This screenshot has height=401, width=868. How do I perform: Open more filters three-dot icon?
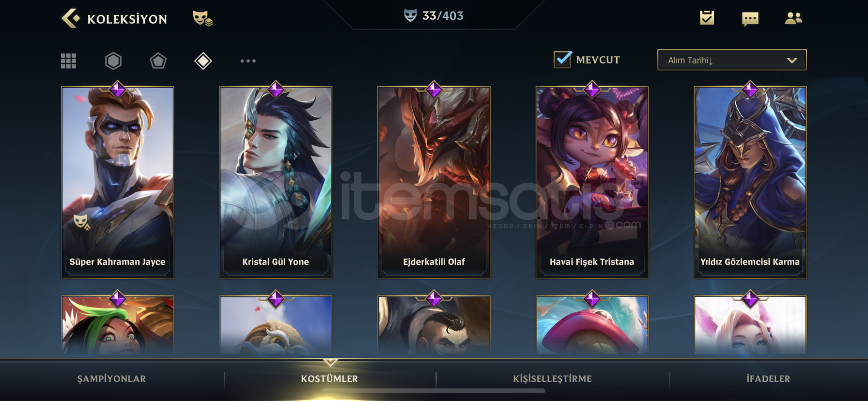pos(248,61)
